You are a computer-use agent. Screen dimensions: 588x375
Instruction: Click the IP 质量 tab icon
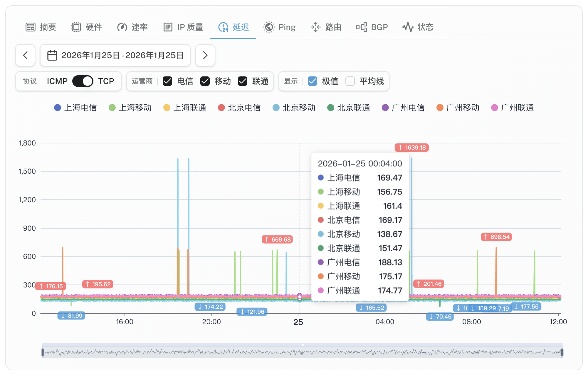click(168, 27)
